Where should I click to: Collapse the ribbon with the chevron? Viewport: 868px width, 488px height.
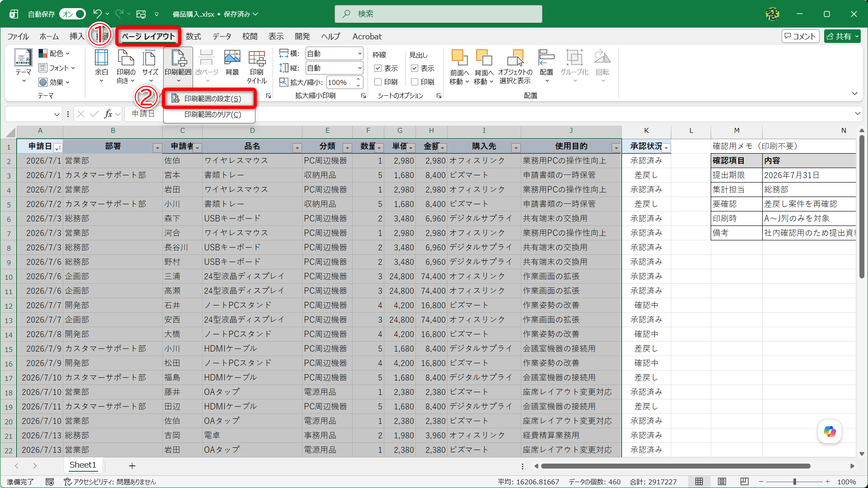click(x=854, y=94)
